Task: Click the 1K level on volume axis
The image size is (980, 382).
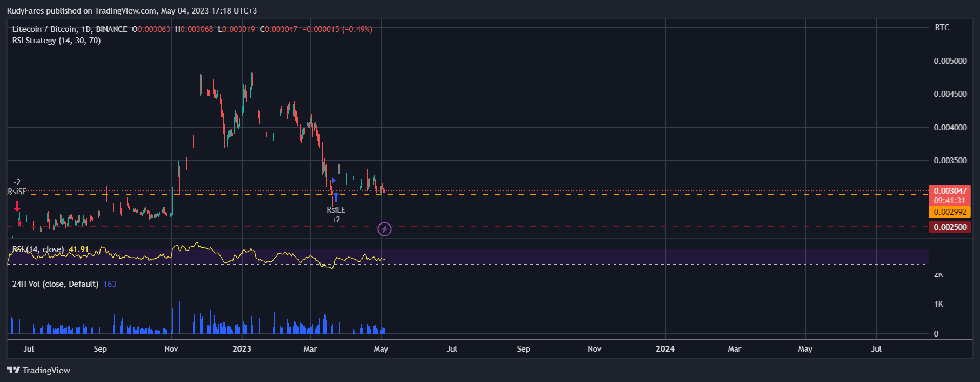Action: click(938, 304)
